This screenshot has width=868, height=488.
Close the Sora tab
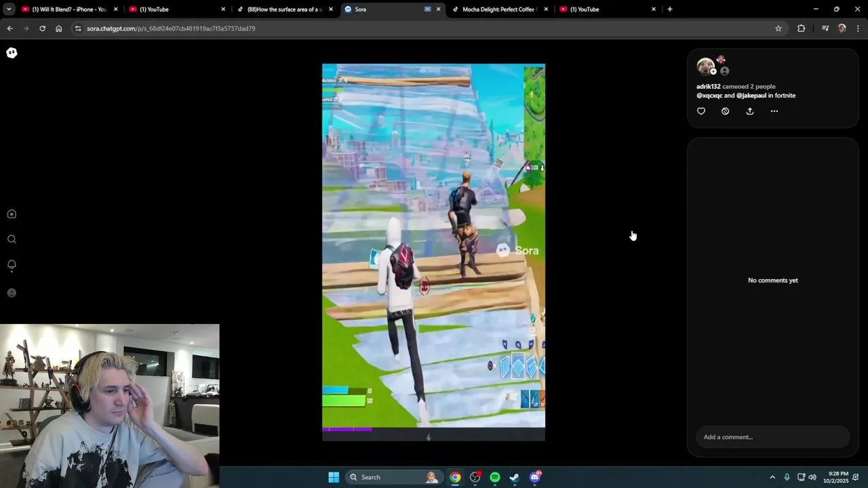439,9
